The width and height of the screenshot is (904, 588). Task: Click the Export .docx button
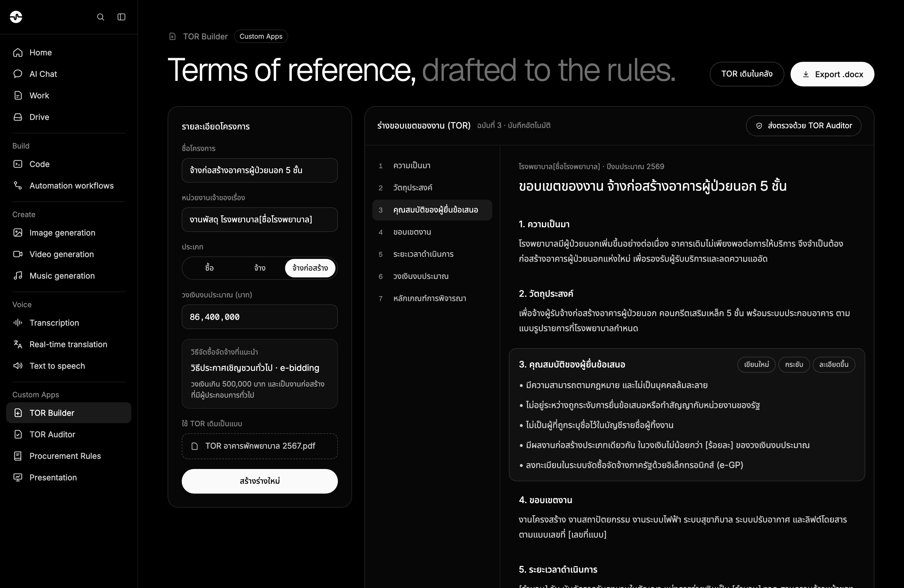pos(832,74)
